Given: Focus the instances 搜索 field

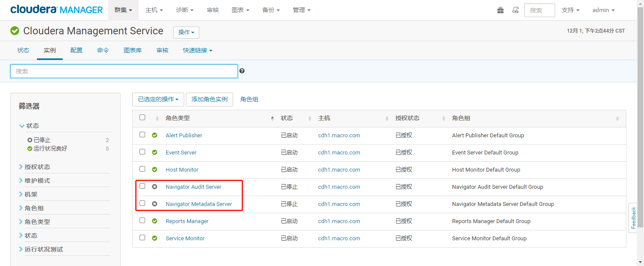Looking at the screenshot, I should click(x=124, y=71).
